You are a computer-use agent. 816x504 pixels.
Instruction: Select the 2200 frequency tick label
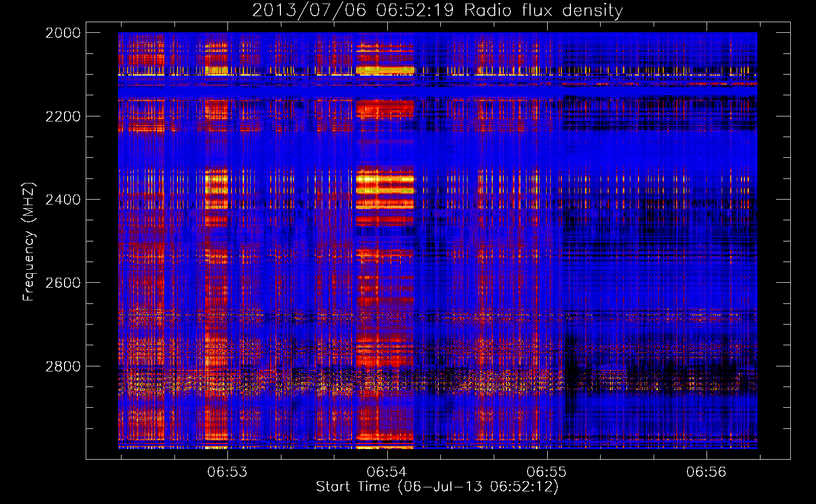[x=63, y=116]
